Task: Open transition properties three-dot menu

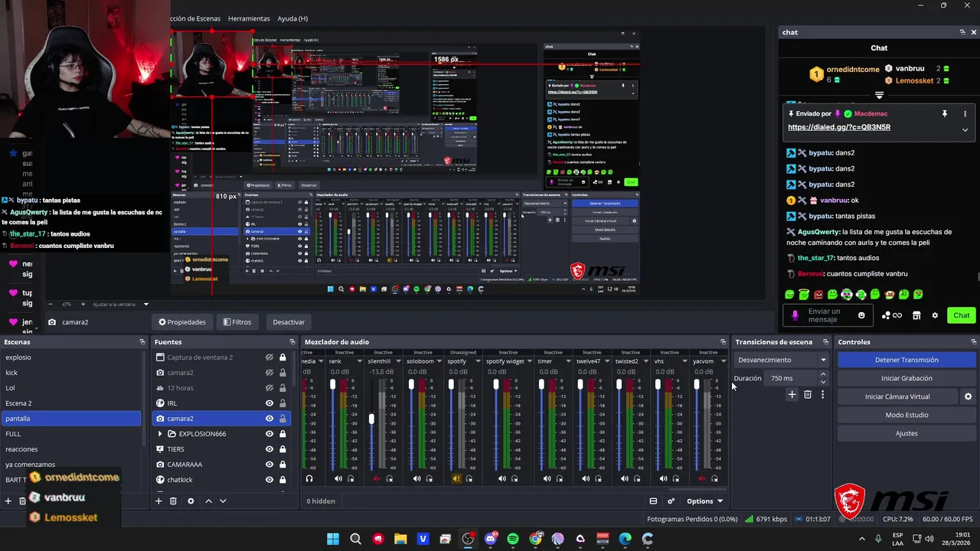Action: (x=822, y=395)
